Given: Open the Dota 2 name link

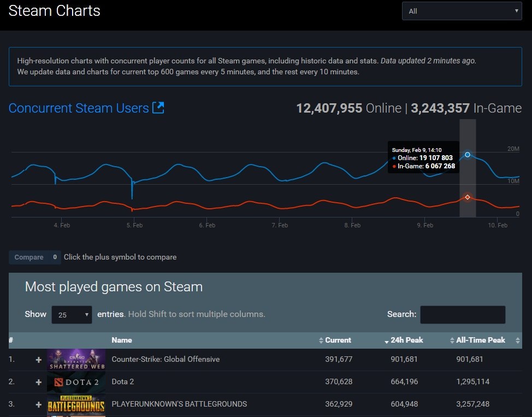Looking at the screenshot, I should coord(123,381).
